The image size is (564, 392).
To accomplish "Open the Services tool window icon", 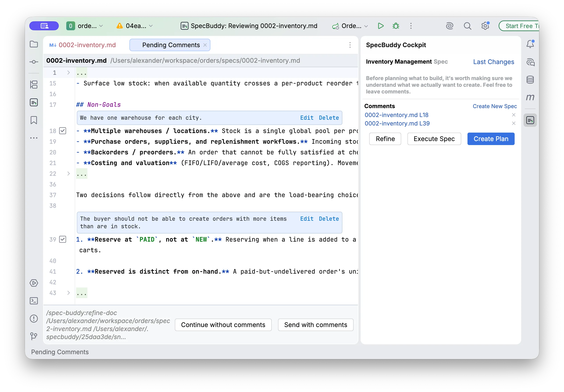I will 34,283.
